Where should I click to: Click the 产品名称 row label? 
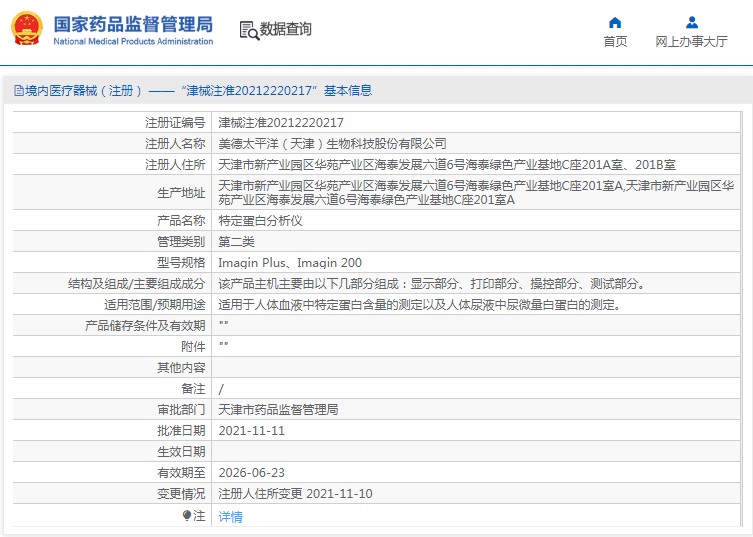pyautogui.click(x=181, y=221)
